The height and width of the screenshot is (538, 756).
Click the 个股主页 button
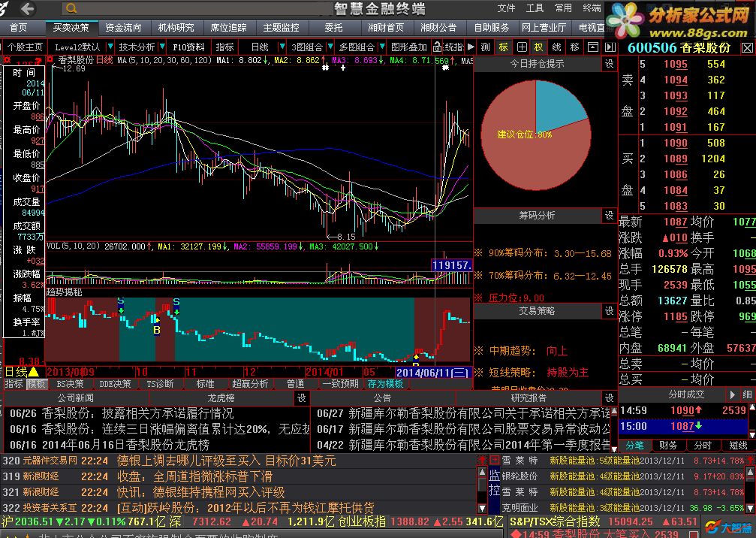click(x=25, y=47)
